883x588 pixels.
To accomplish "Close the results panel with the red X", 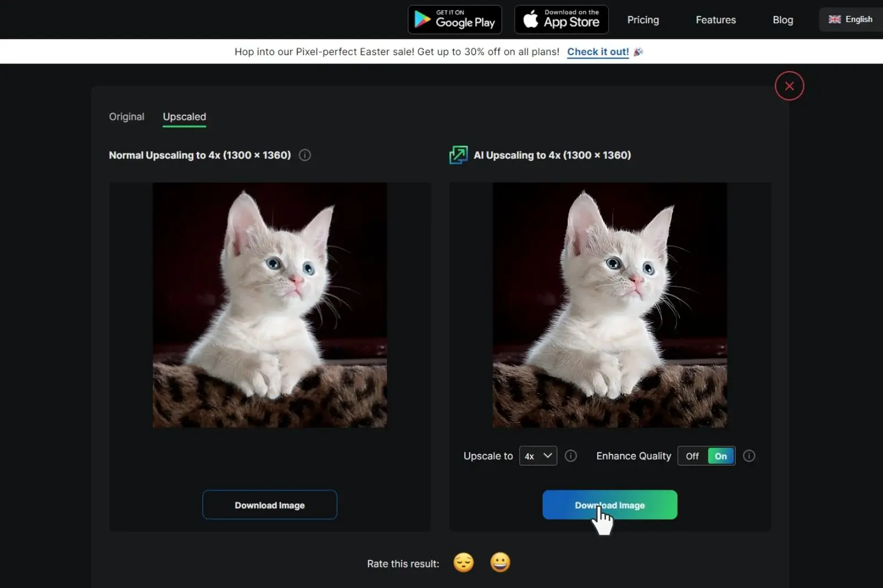I will (x=789, y=86).
